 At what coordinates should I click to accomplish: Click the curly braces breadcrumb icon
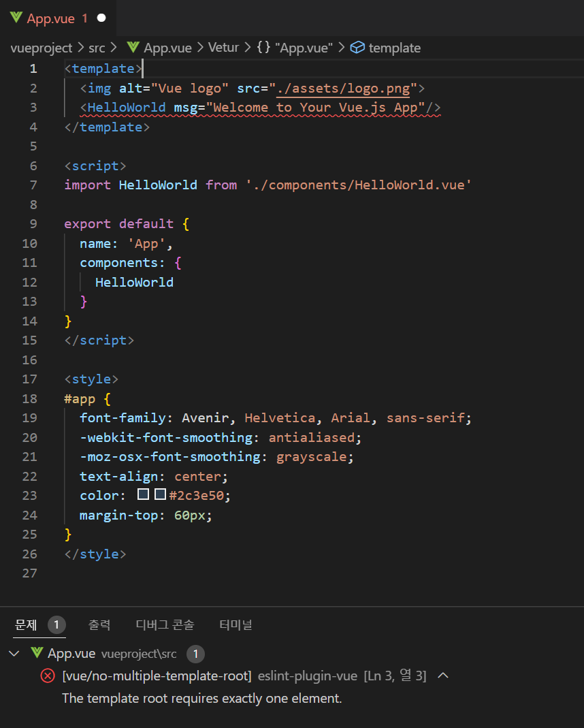(264, 48)
